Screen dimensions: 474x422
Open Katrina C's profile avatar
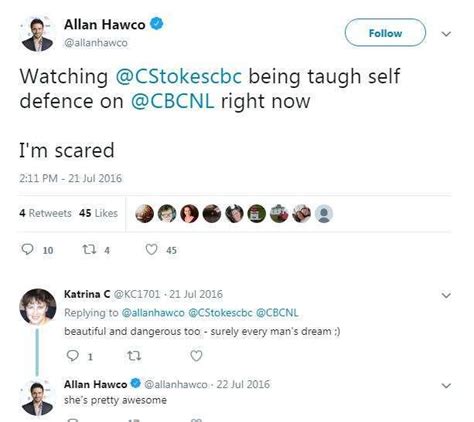pyautogui.click(x=38, y=307)
